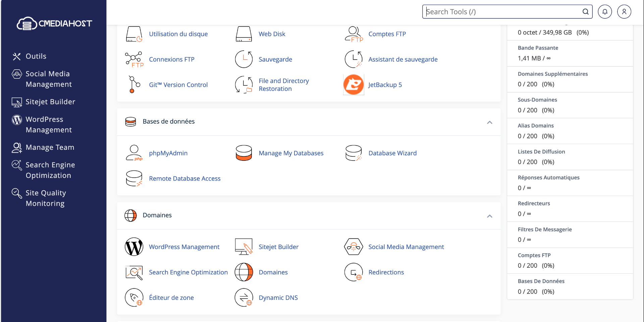
Task: Collapse the Domaines section chevron
Action: (x=490, y=216)
